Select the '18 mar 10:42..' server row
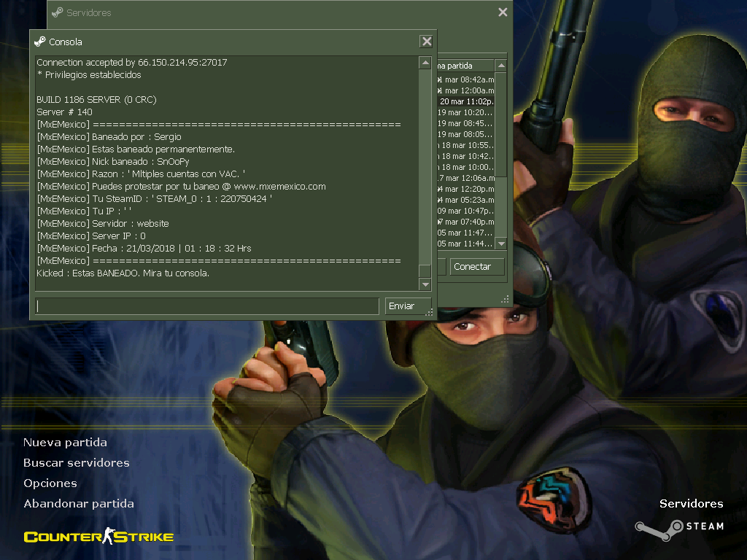Screen dimensions: 747x560 465,156
